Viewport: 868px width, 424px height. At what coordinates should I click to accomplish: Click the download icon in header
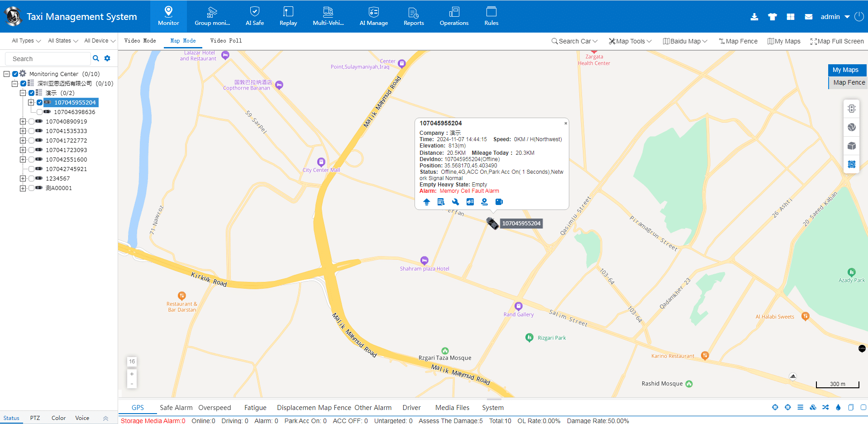pyautogui.click(x=754, y=17)
